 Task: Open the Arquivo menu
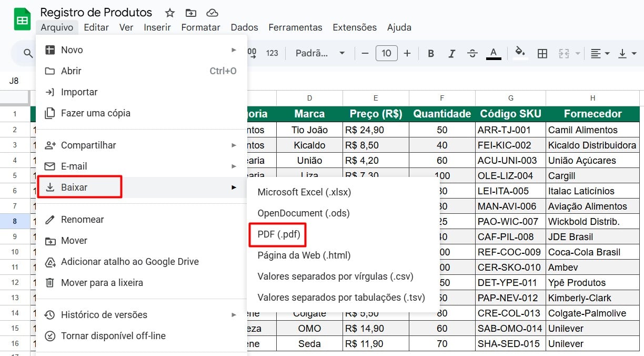[x=57, y=27]
